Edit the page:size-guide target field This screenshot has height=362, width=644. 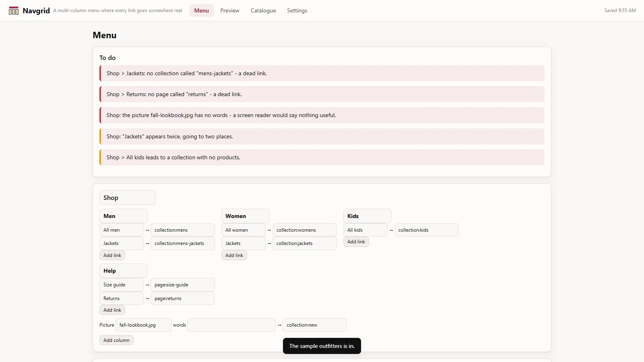(x=182, y=285)
